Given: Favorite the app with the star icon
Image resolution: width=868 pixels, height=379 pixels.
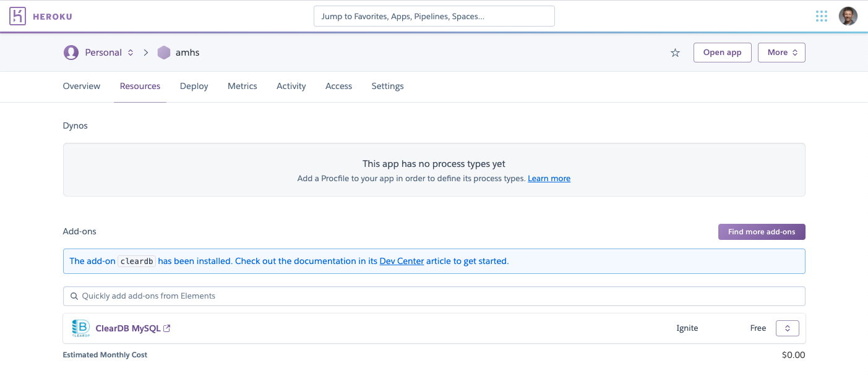Looking at the screenshot, I should point(675,53).
